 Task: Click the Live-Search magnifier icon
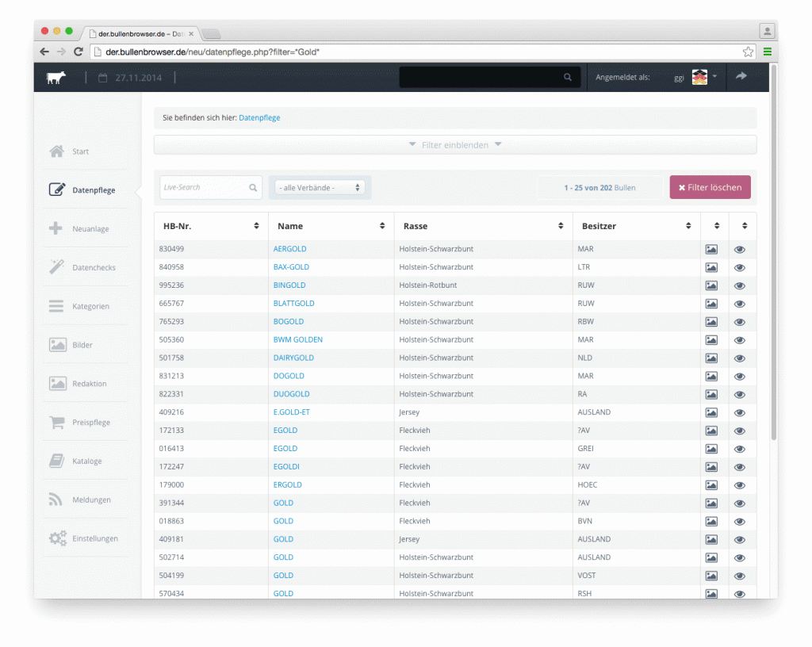coord(253,188)
